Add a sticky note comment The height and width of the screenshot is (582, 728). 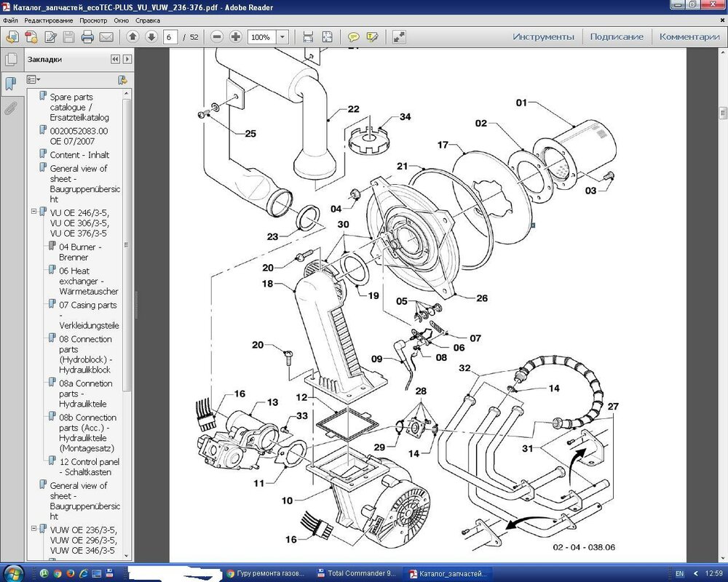(353, 36)
